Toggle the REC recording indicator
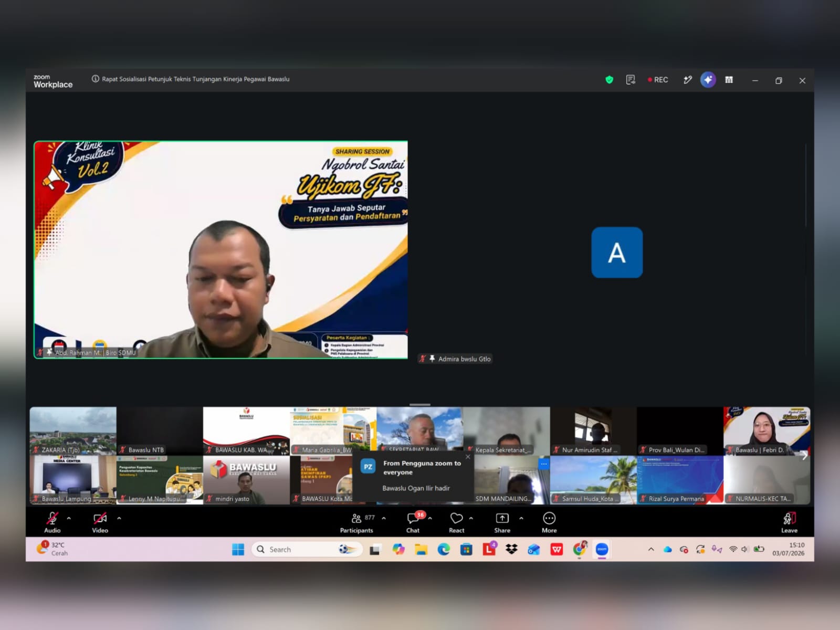This screenshot has height=630, width=840. 658,80
